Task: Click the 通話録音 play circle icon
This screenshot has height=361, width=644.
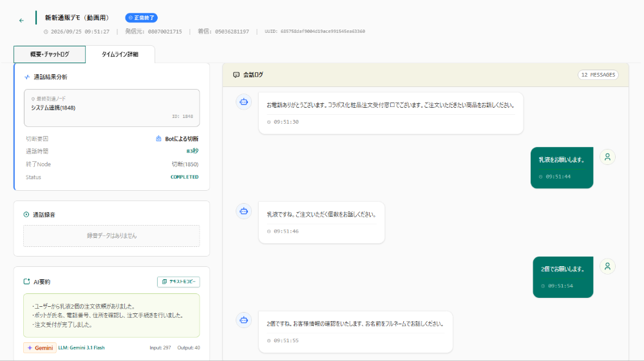Action: tap(26, 215)
